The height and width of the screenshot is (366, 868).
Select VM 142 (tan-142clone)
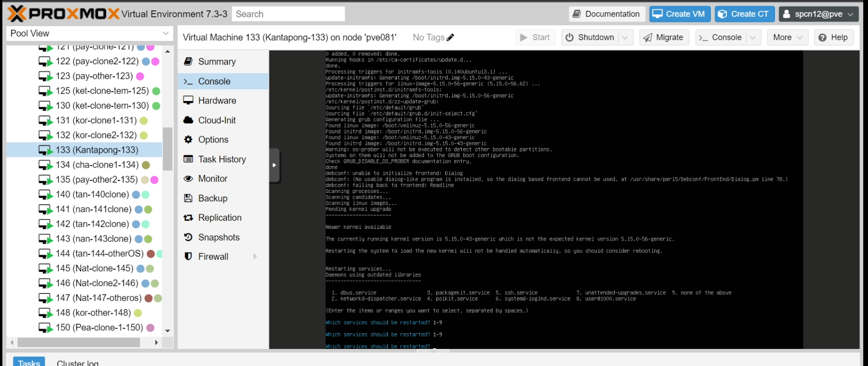pos(84,224)
